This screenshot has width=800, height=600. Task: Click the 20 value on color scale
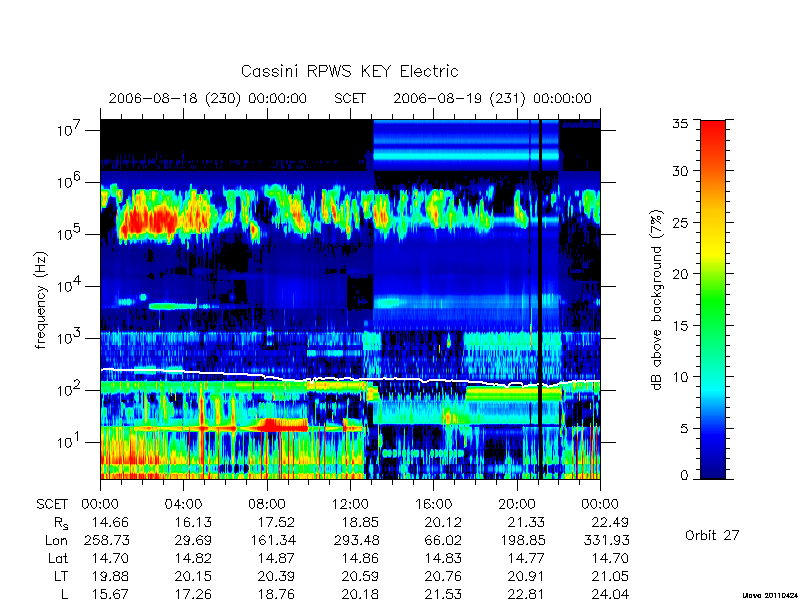click(680, 273)
